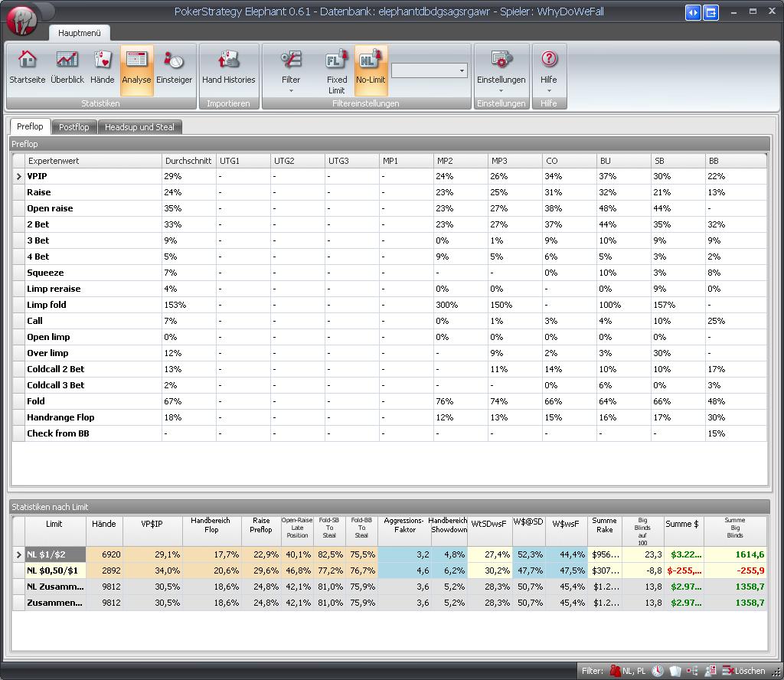The height and width of the screenshot is (680, 784).
Task: Open the tree structure filter icon
Action: 692,671
